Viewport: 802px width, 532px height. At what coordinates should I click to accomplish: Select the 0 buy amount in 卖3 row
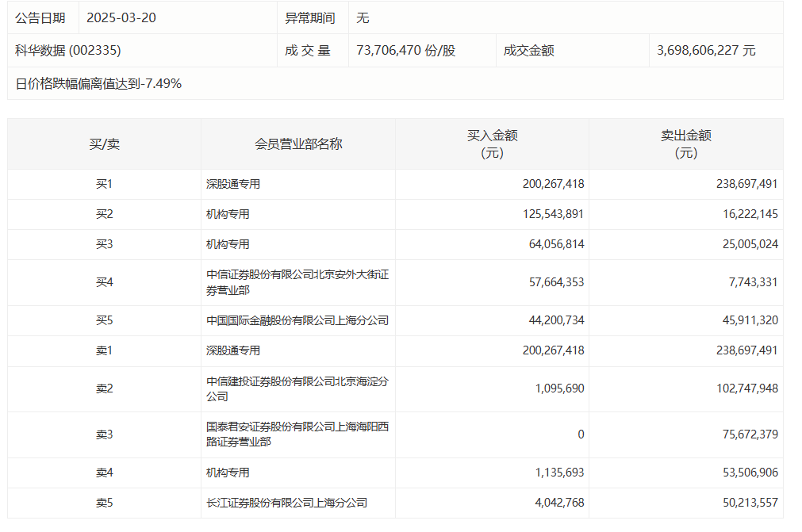tap(581, 434)
